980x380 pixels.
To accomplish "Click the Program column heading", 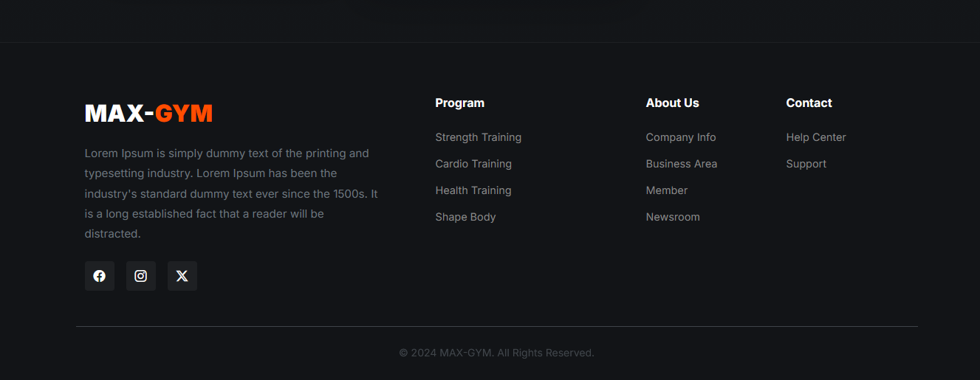I will (x=459, y=103).
